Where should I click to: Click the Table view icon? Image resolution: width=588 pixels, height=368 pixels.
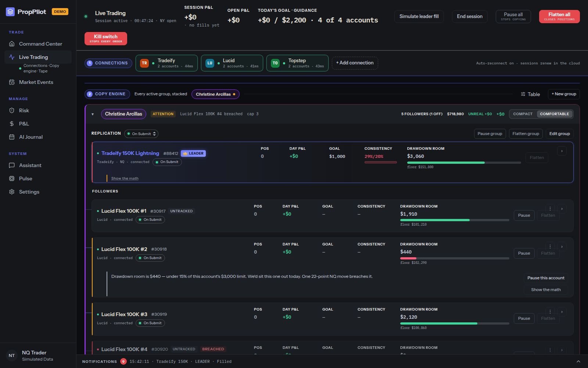pyautogui.click(x=523, y=94)
